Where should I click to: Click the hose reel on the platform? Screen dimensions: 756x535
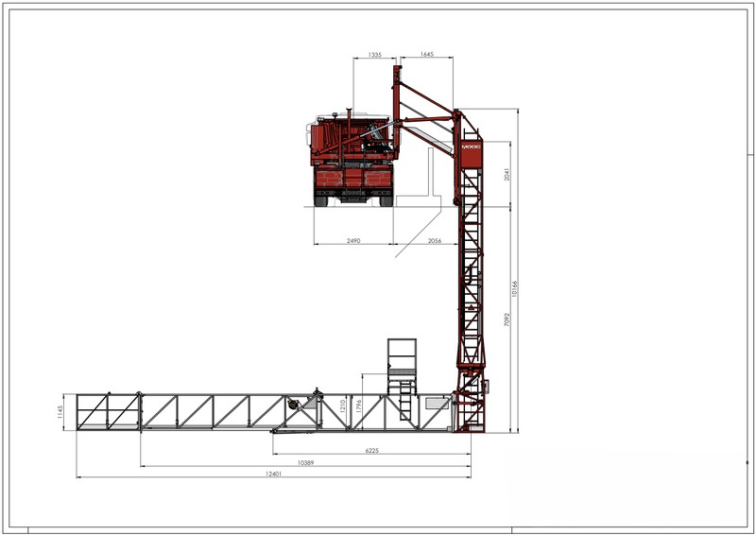293,405
